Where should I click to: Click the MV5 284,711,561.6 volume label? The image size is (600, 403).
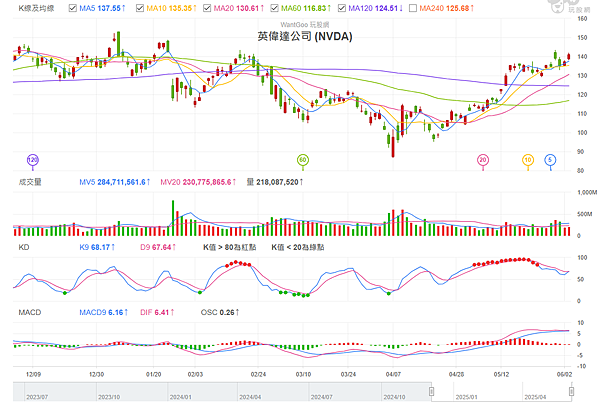[x=115, y=182]
